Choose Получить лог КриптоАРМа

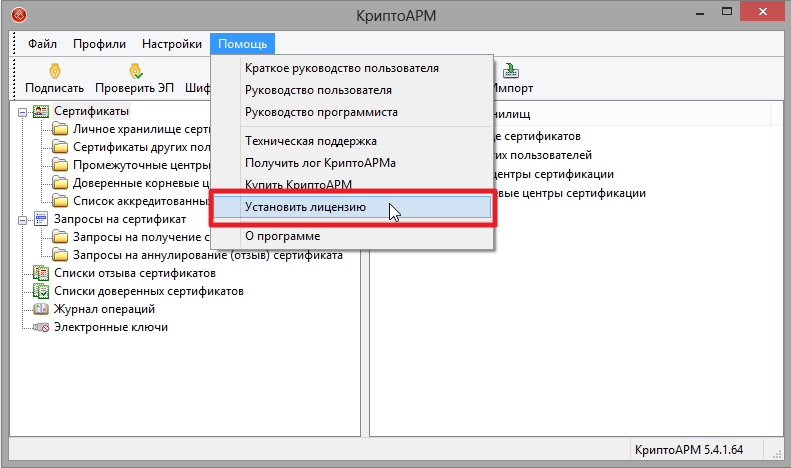(x=352, y=163)
